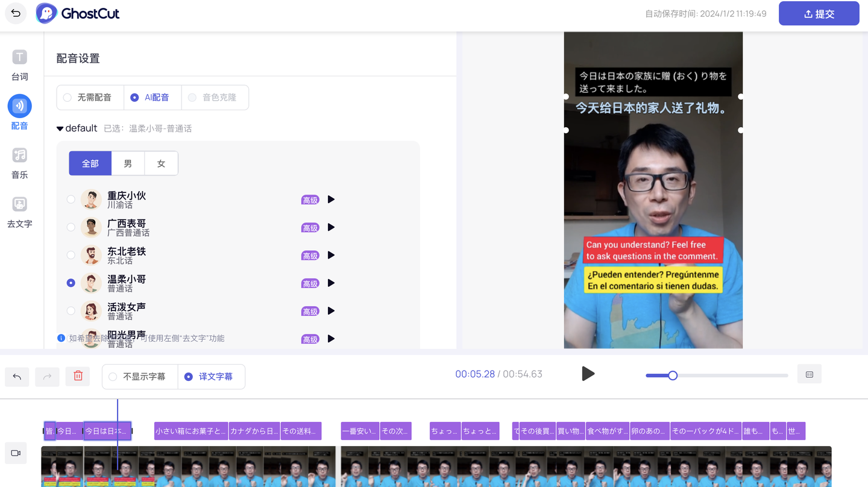Select subtitle clip 買い物...
The width and height of the screenshot is (868, 487).
(570, 431)
